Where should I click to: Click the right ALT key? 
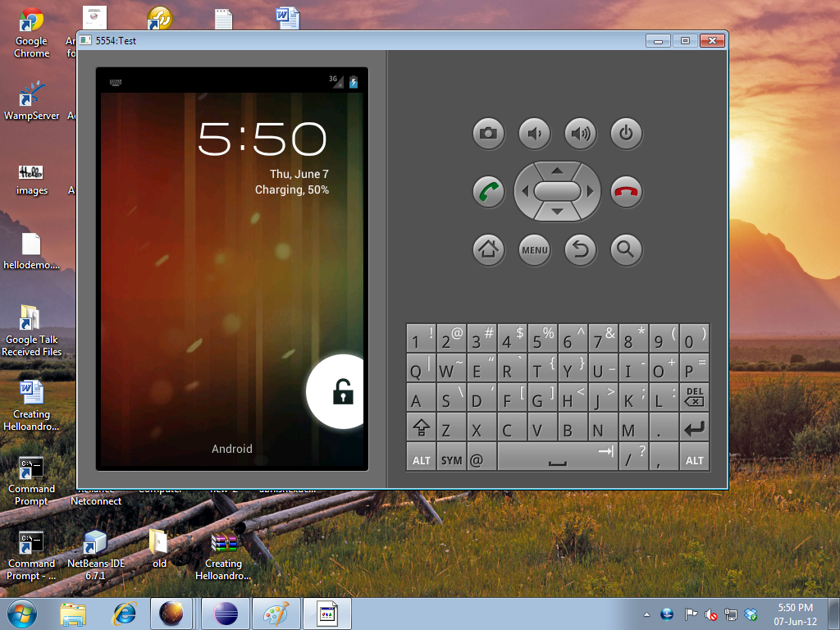[694, 458]
